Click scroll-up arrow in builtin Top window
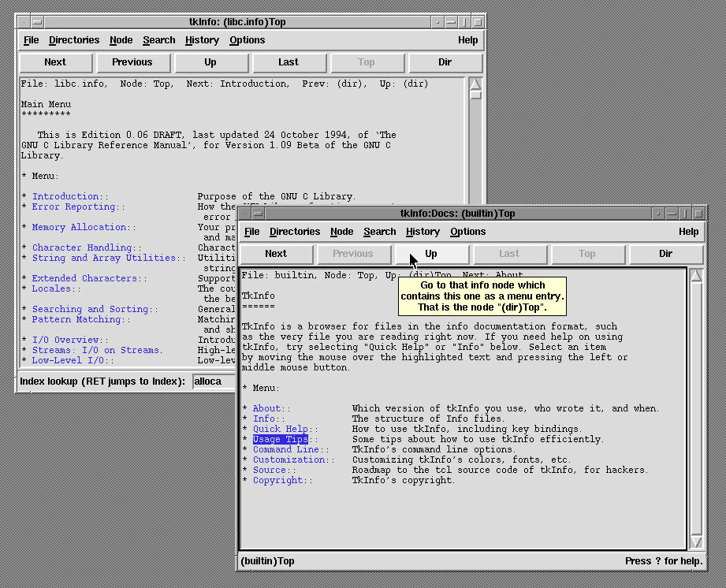The height and width of the screenshot is (588, 726). 696,276
